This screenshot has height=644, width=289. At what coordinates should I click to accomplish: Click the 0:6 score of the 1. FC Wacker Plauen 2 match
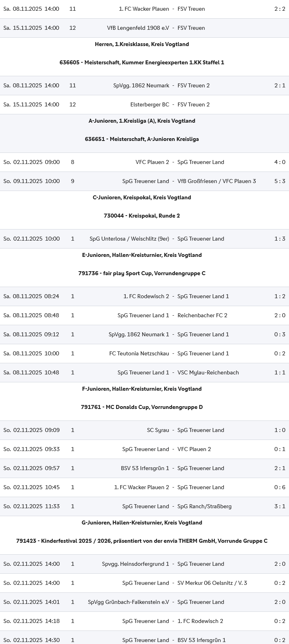click(x=279, y=487)
